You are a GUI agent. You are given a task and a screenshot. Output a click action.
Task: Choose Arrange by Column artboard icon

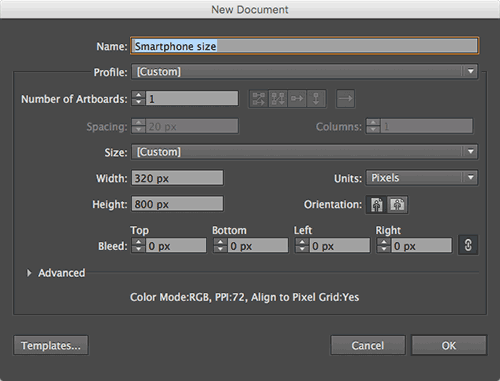(316, 99)
